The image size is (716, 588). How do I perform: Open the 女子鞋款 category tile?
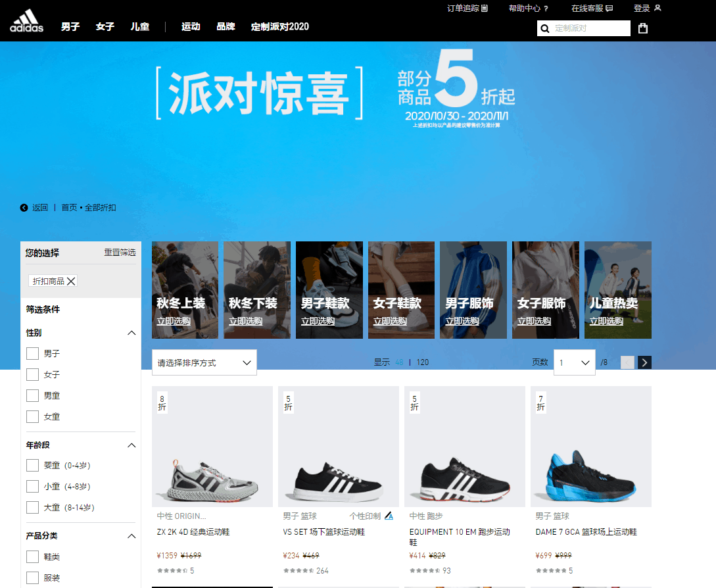point(401,290)
